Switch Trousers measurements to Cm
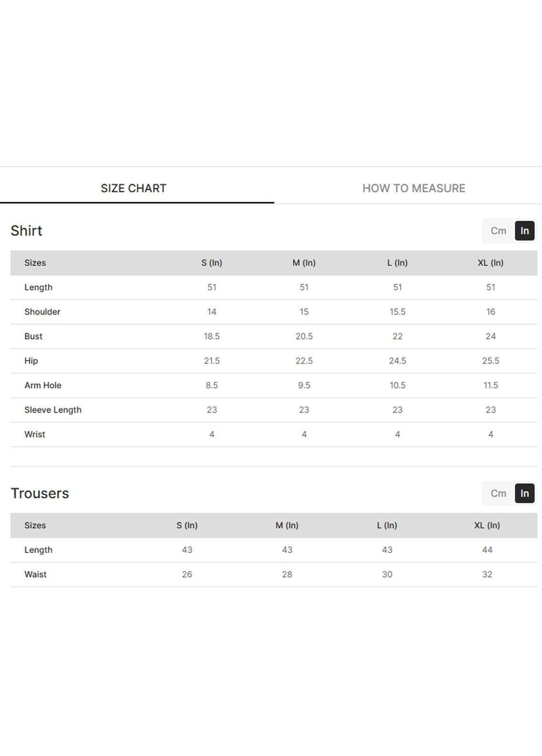 click(498, 493)
